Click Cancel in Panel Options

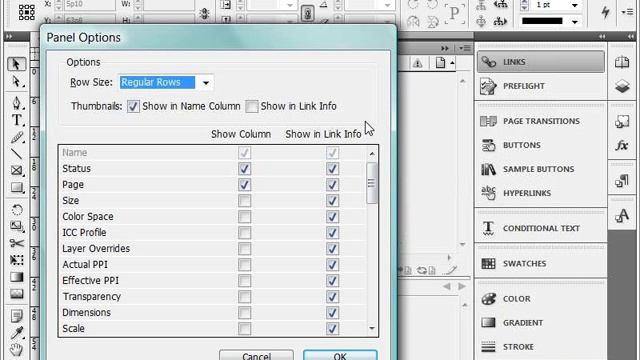coord(256,356)
